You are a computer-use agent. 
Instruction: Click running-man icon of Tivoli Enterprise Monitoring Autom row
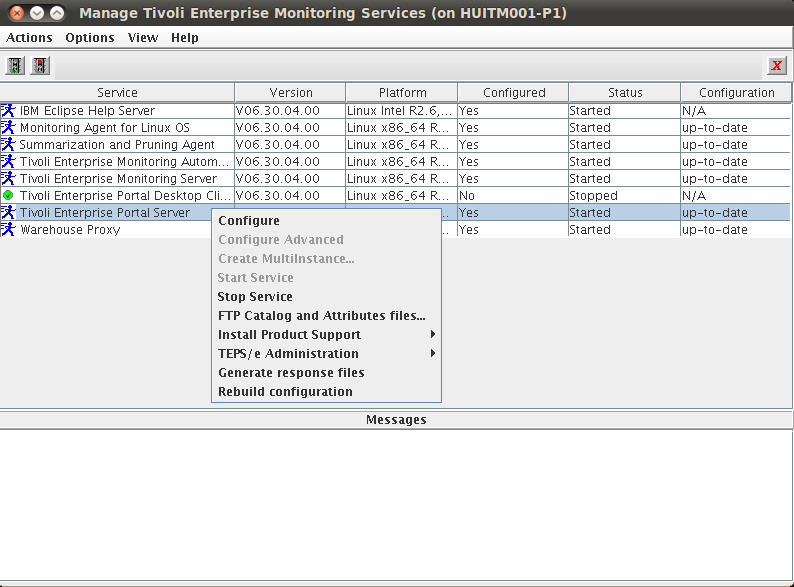[8, 162]
